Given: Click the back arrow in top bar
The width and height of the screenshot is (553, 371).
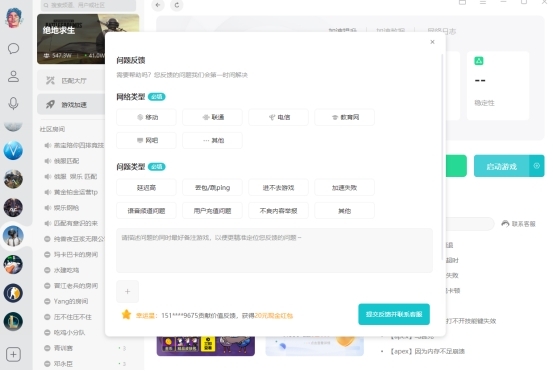Looking at the screenshot, I should (x=158, y=5).
